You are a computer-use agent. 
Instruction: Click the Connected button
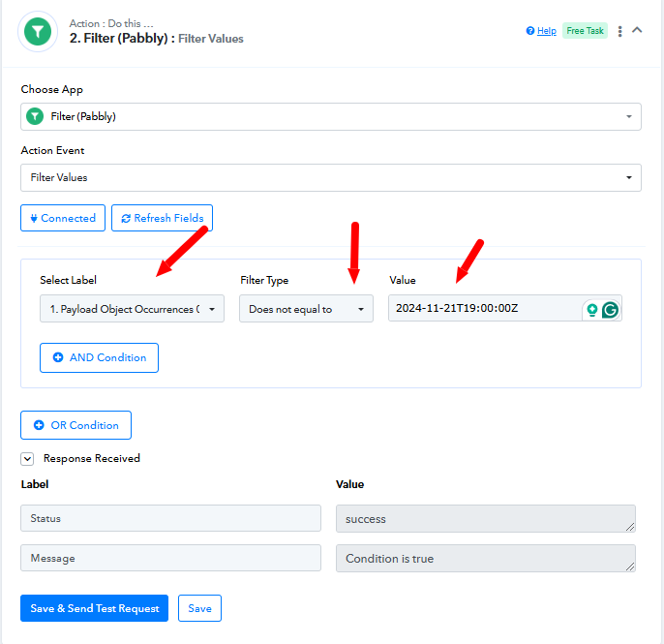[63, 218]
